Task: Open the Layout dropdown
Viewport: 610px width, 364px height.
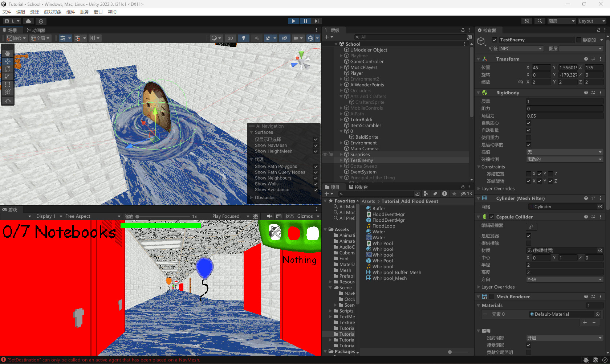Action: pos(591,21)
